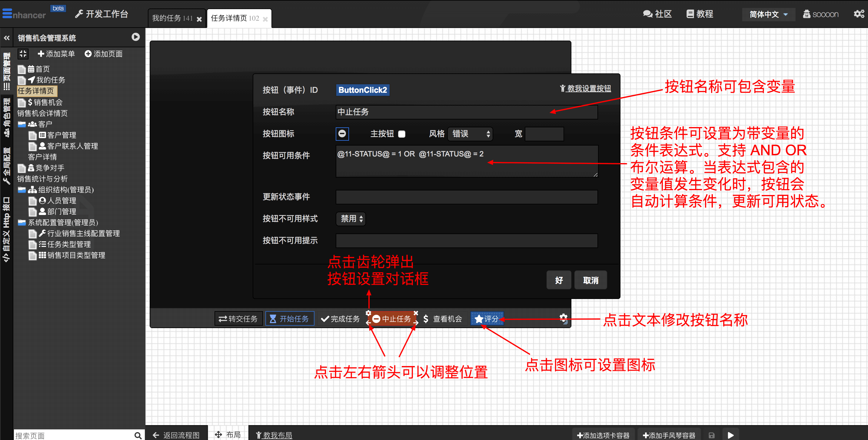The height and width of the screenshot is (440, 868).
Task: Click the minus-circle button icon picker
Action: pyautogui.click(x=342, y=134)
